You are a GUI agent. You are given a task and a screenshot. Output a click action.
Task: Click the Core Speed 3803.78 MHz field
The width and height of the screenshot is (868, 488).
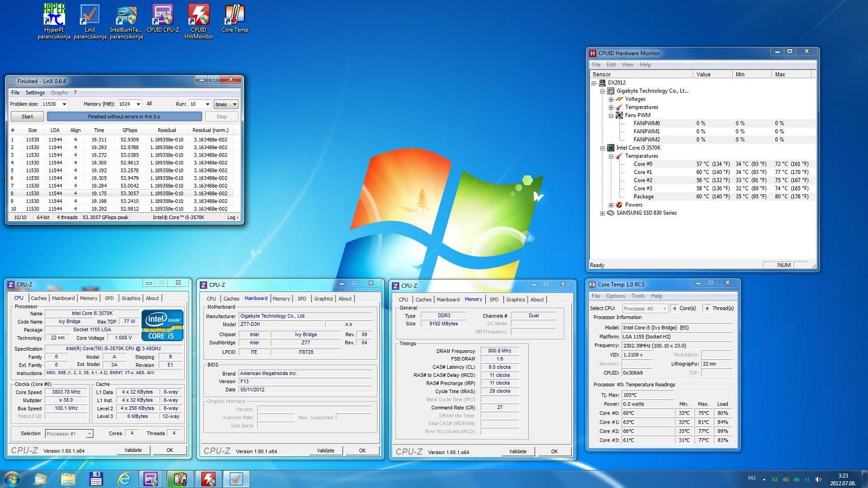(66, 392)
